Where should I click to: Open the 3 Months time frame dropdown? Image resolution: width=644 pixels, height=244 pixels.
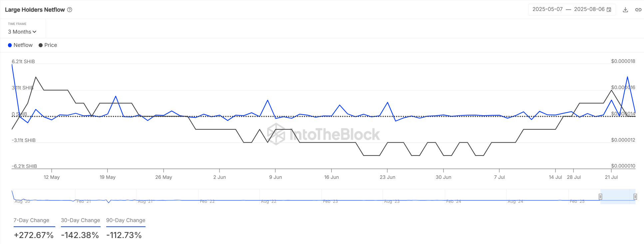pos(22,32)
